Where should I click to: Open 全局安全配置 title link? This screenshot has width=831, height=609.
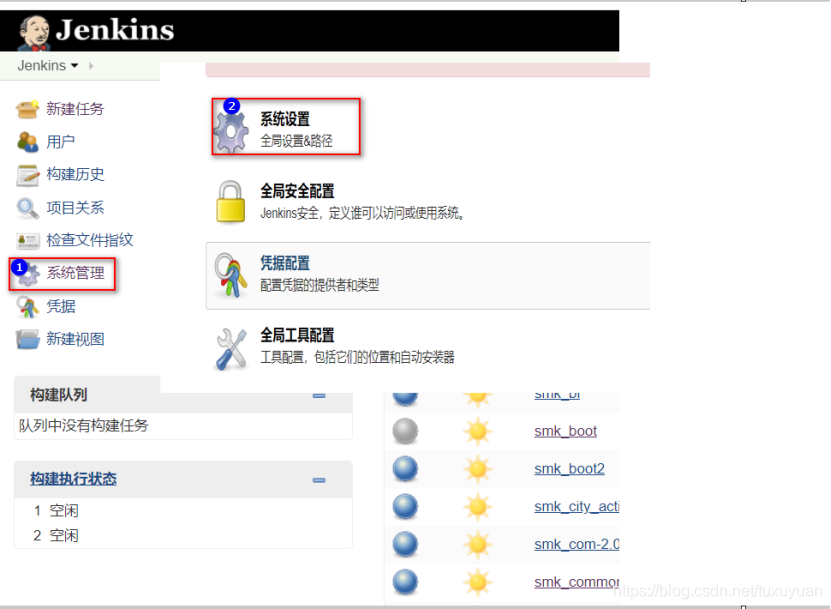(297, 191)
